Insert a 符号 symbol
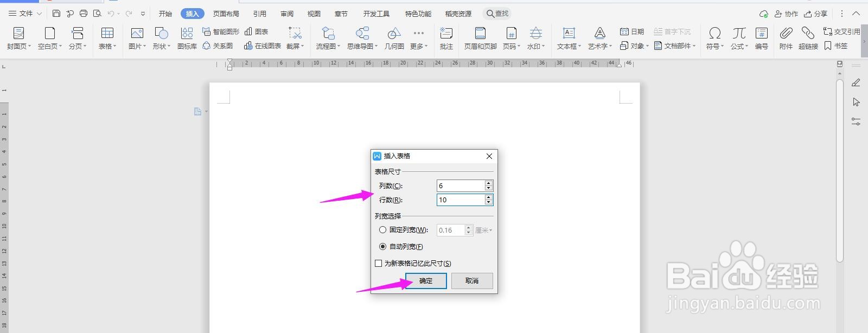 714,39
